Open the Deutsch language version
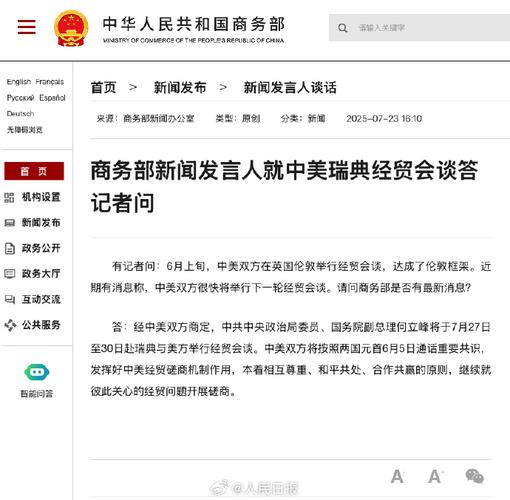Viewport: 510px width, 500px height. (20, 114)
